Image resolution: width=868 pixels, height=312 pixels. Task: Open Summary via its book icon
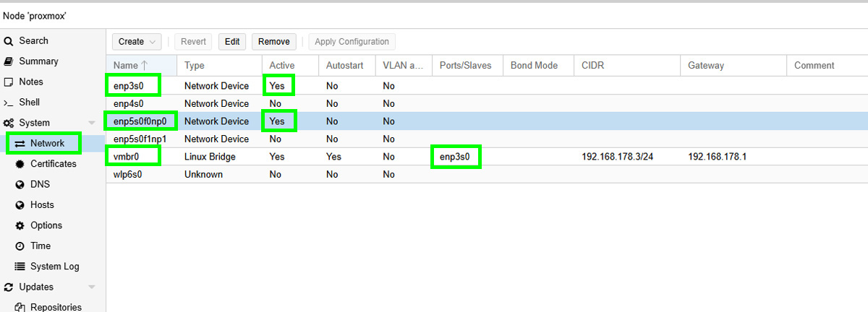pos(9,61)
